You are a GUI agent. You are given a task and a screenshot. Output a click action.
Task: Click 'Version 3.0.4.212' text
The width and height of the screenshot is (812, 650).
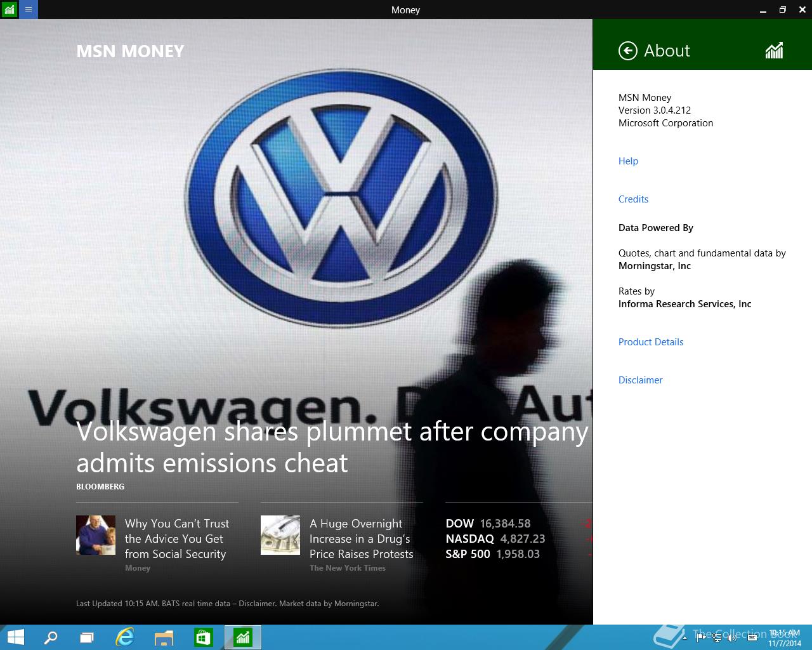point(655,110)
